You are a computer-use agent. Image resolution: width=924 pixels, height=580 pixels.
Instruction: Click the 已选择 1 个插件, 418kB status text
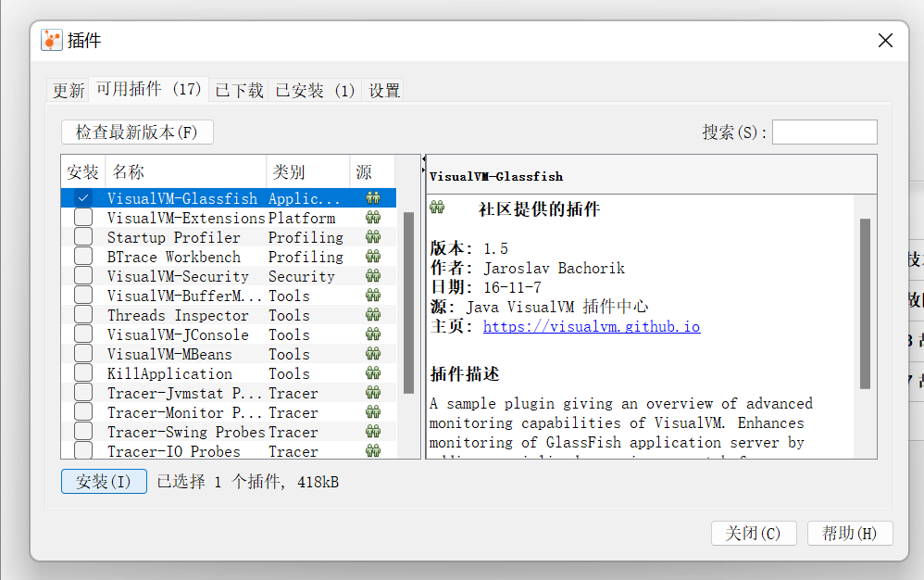pos(248,482)
